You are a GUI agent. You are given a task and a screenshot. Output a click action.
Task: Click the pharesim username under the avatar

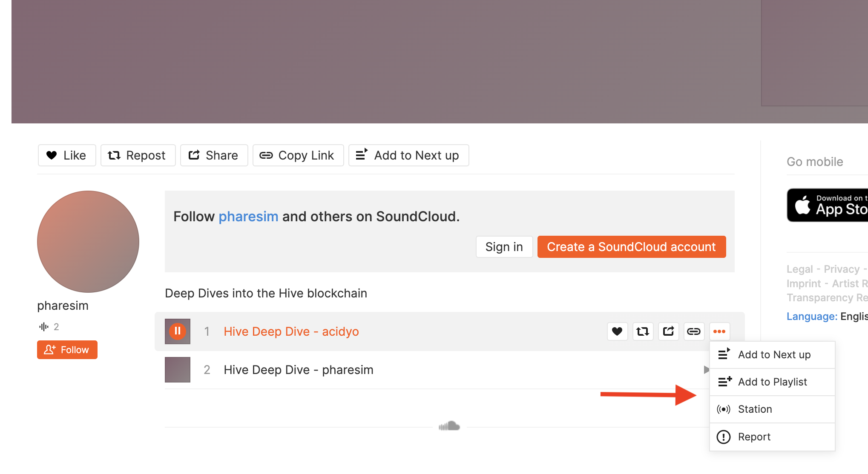coord(63,306)
